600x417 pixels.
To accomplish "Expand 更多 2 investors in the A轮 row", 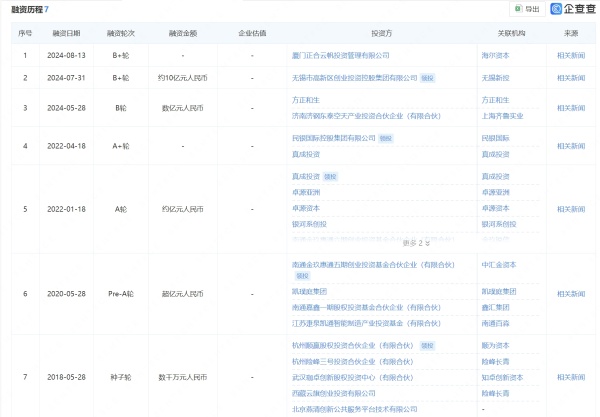I will pyautogui.click(x=416, y=243).
